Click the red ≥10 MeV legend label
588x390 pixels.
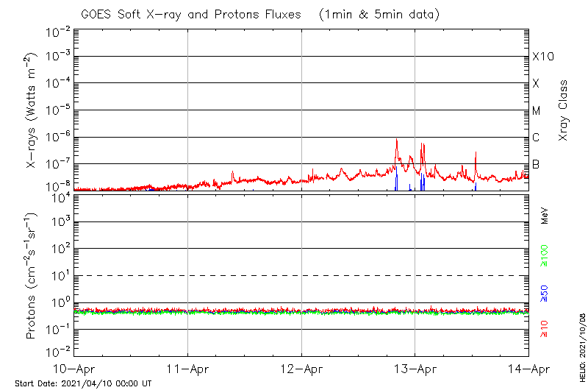pos(545,330)
